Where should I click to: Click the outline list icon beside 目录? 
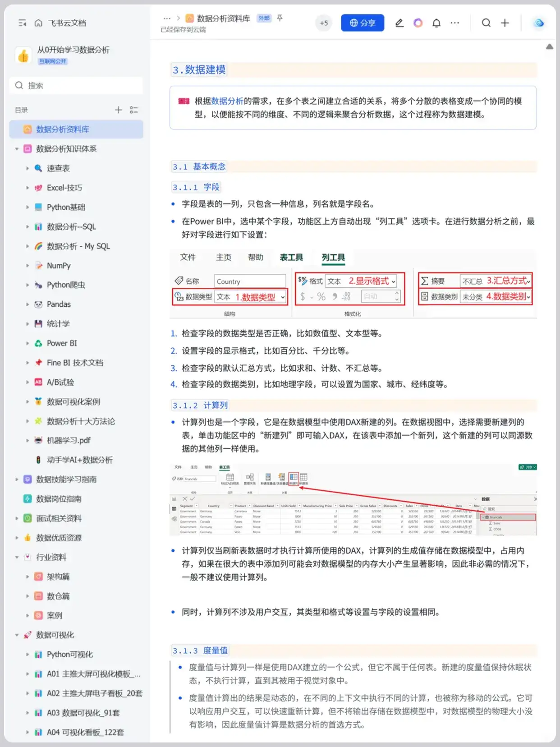tap(134, 110)
